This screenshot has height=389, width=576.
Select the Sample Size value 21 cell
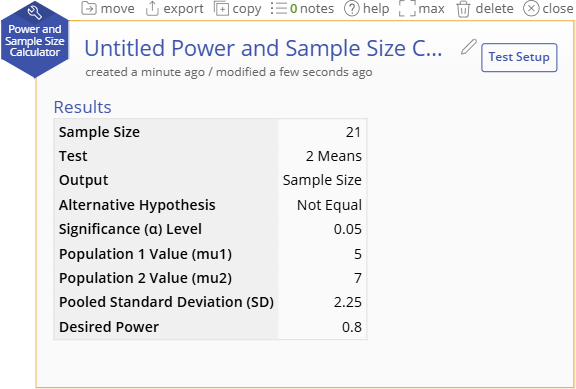(x=323, y=132)
